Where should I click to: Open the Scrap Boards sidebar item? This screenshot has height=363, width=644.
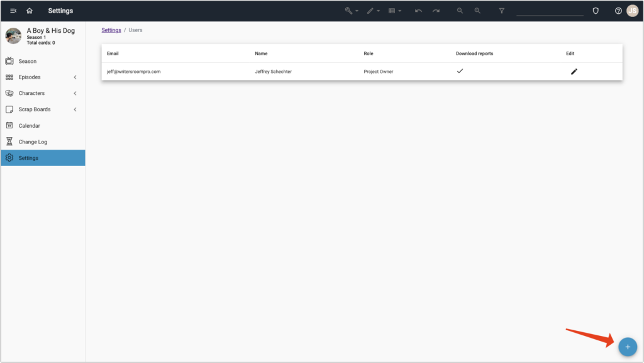[x=43, y=109]
